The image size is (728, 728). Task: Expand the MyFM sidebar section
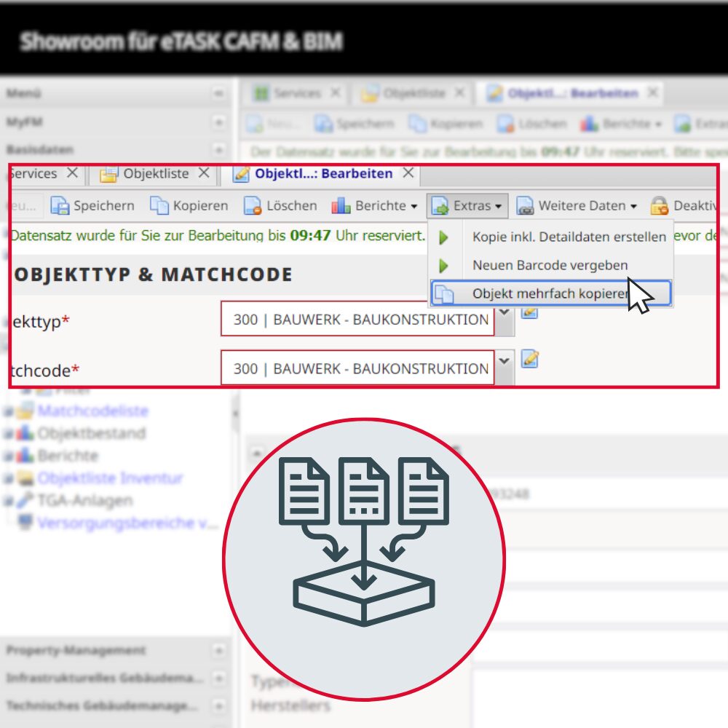tap(218, 122)
